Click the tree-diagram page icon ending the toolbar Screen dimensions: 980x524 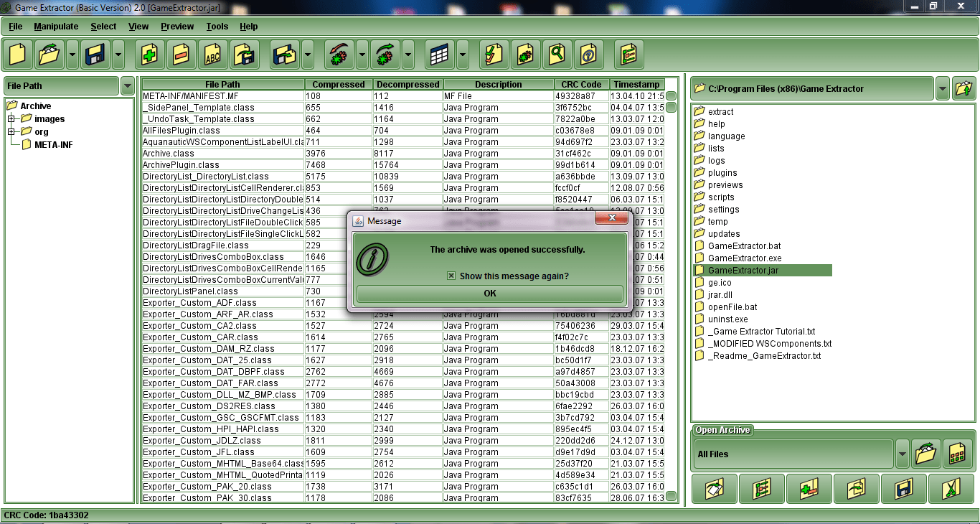(x=629, y=54)
